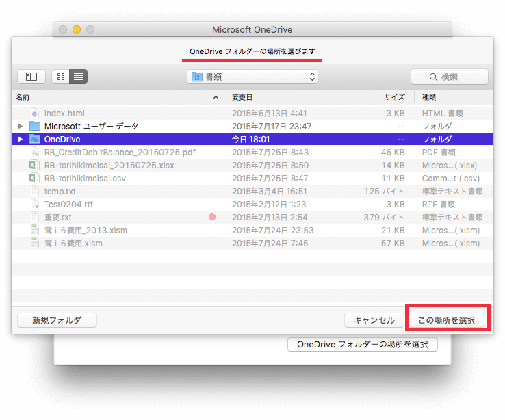Sort by the 名前 column header
Screen dimensions: 505x420
click(x=23, y=97)
